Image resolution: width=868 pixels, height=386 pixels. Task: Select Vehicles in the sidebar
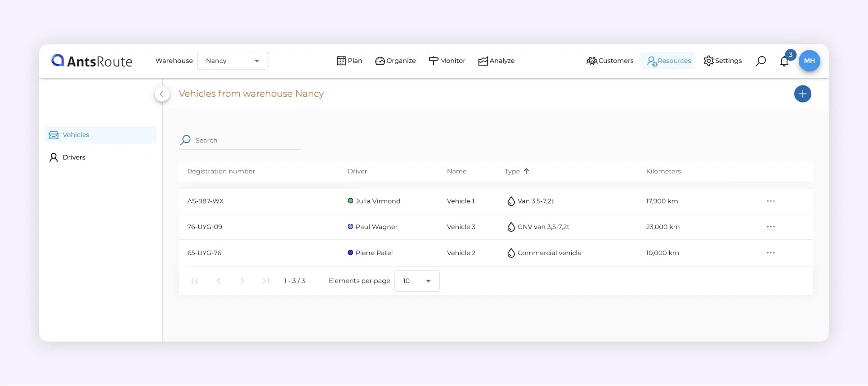76,135
